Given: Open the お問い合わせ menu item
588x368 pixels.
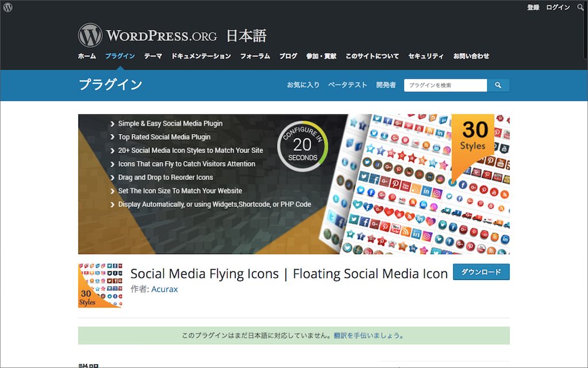Looking at the screenshot, I should [x=471, y=56].
